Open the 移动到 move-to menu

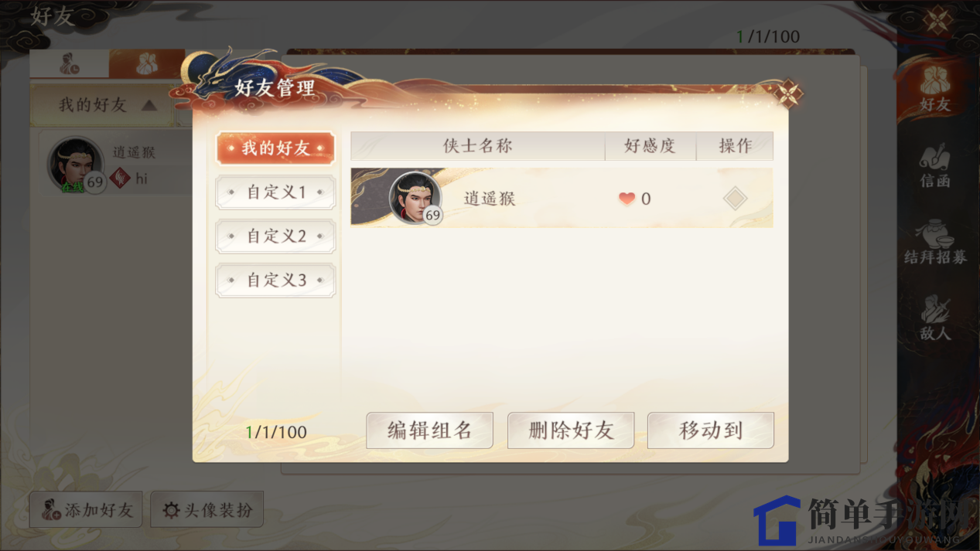(711, 430)
